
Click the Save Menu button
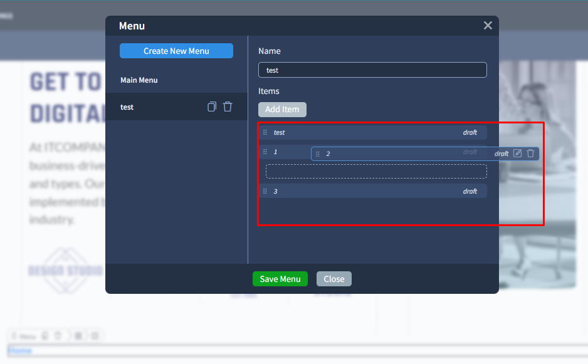pos(280,279)
